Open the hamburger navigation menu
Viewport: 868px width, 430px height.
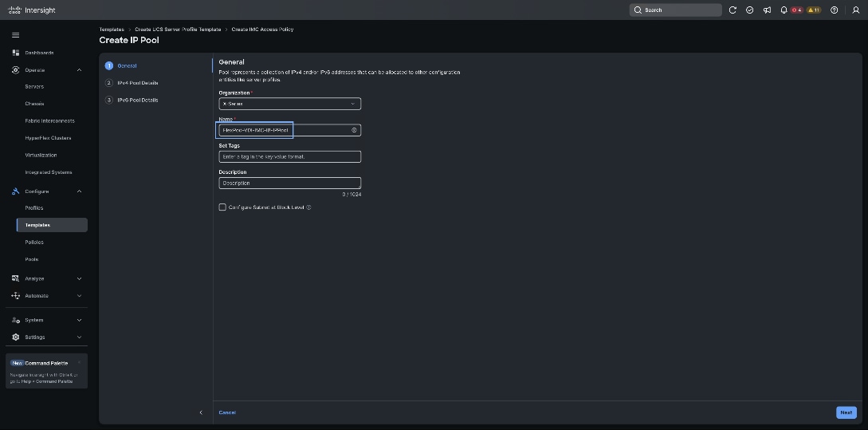tap(15, 35)
